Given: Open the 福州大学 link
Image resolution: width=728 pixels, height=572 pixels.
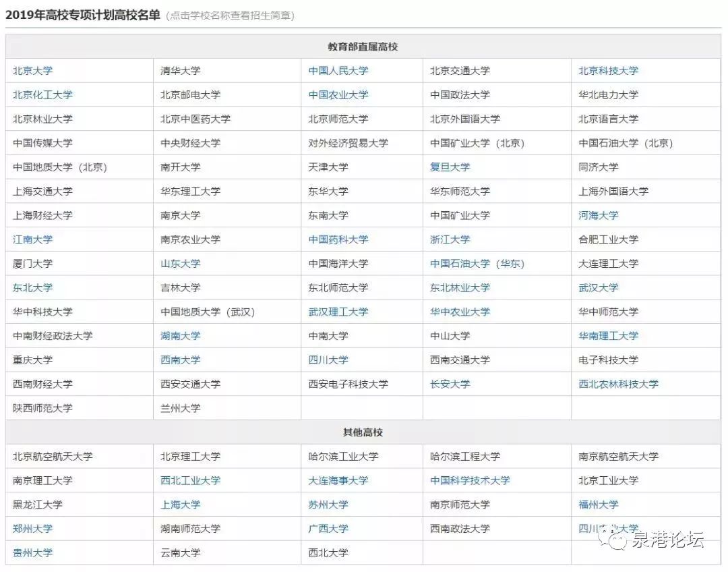Looking at the screenshot, I should coord(599,505).
